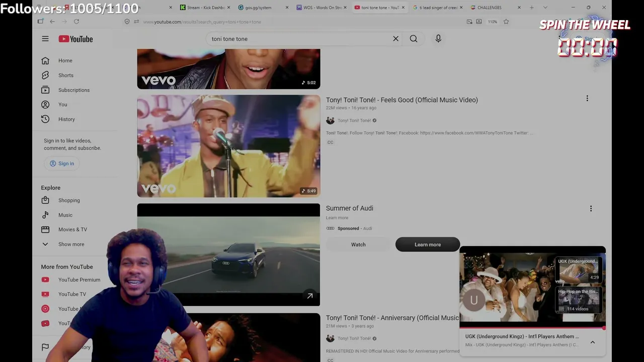Click the small 'Learn more' link under Summer of Audi
The width and height of the screenshot is (644, 362).
[337, 218]
